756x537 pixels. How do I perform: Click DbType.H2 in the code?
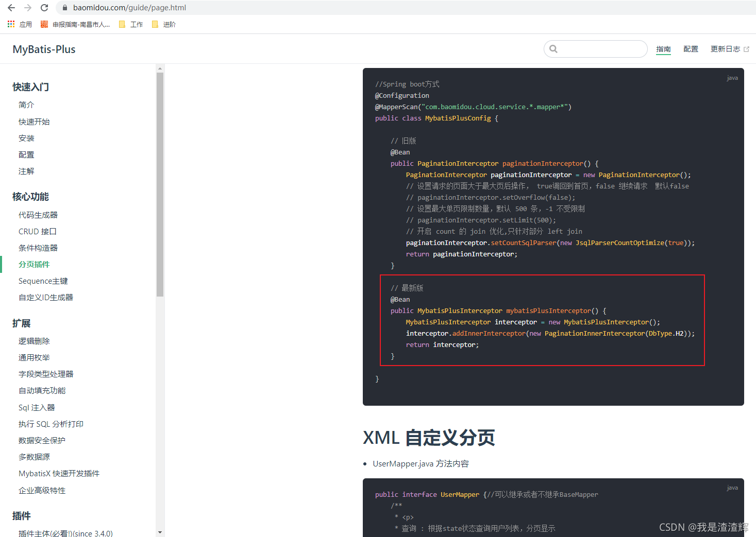[x=666, y=333]
